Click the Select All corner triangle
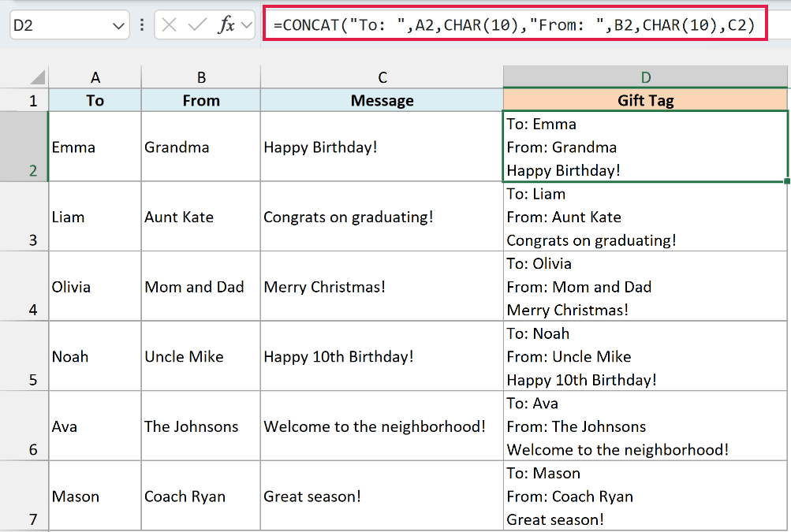Viewport: 791px width, 532px height. [x=38, y=77]
